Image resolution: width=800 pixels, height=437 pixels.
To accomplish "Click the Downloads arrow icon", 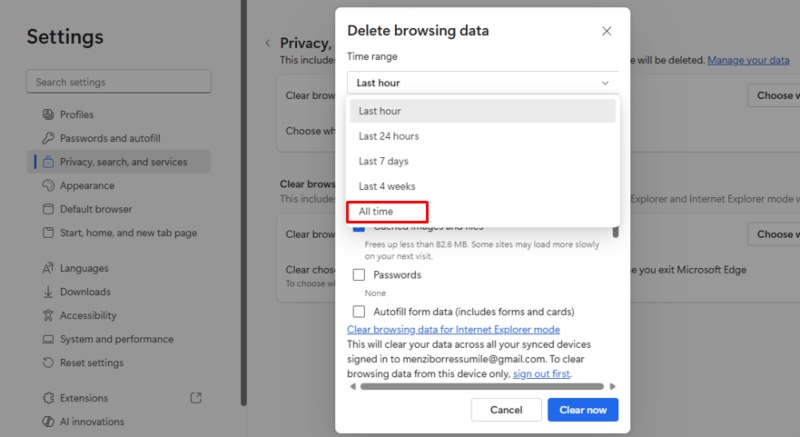I will (x=48, y=292).
